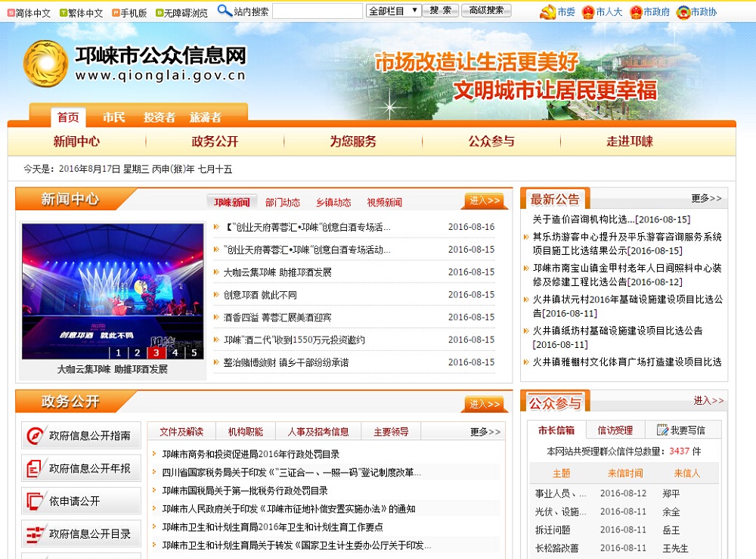Click 进入>> in 公众参与 panel
This screenshot has width=756, height=559.
pyautogui.click(x=708, y=400)
